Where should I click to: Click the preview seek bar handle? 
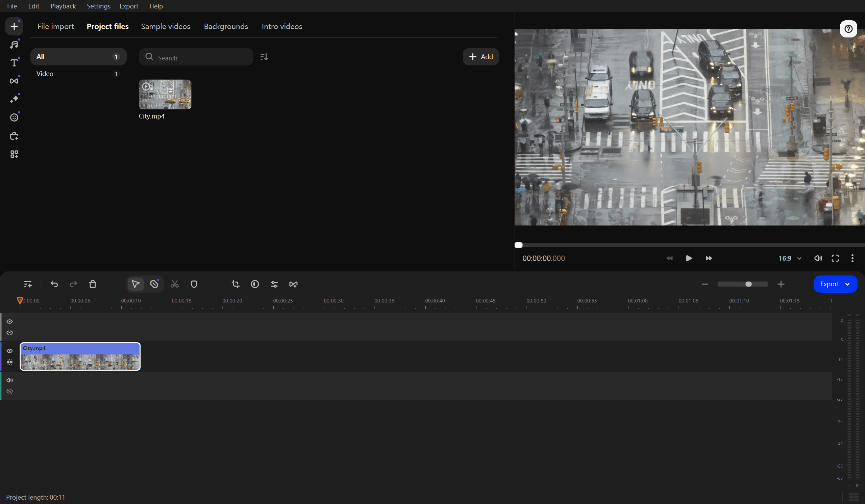click(518, 245)
